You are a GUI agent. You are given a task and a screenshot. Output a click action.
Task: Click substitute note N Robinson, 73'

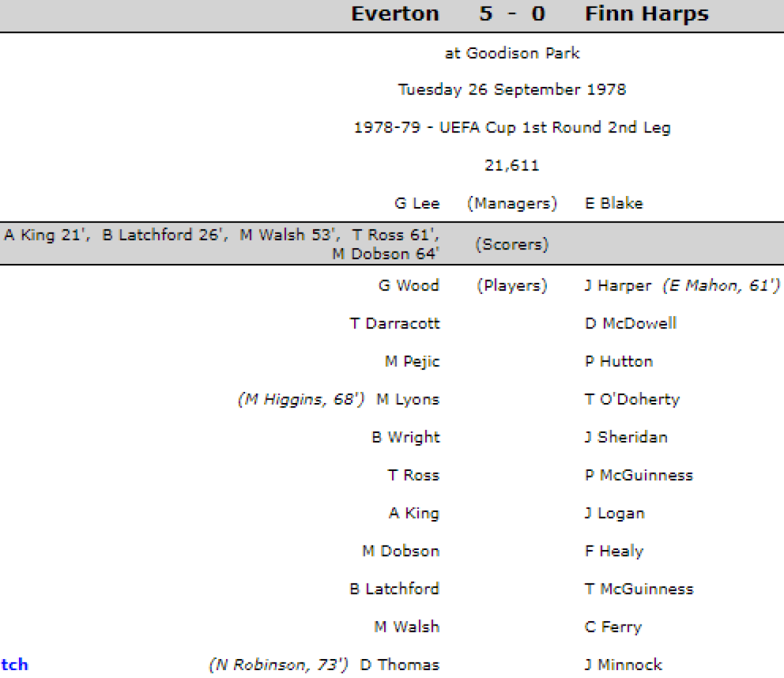tap(278, 665)
